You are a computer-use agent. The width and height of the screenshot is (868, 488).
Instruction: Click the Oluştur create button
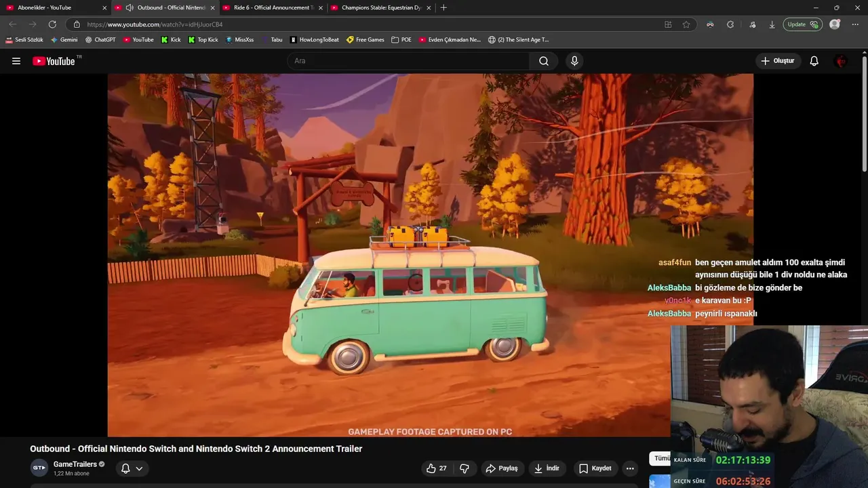click(x=778, y=61)
